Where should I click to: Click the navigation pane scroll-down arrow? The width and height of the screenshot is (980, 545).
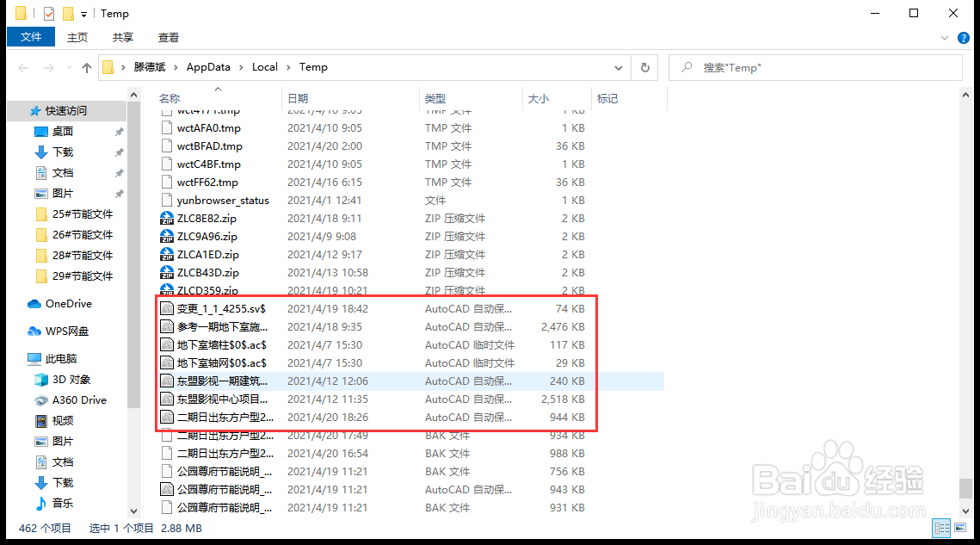pos(133,511)
